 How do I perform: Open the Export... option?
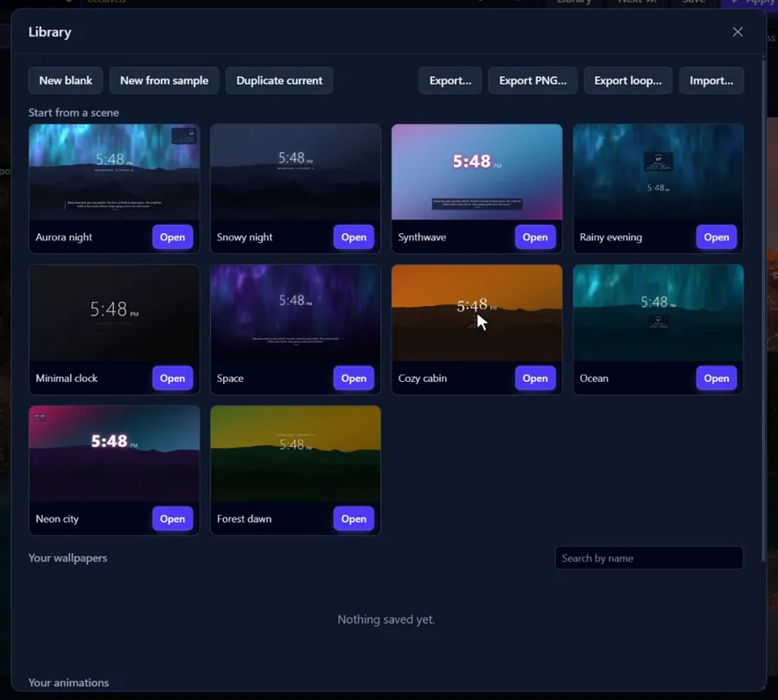pos(450,80)
